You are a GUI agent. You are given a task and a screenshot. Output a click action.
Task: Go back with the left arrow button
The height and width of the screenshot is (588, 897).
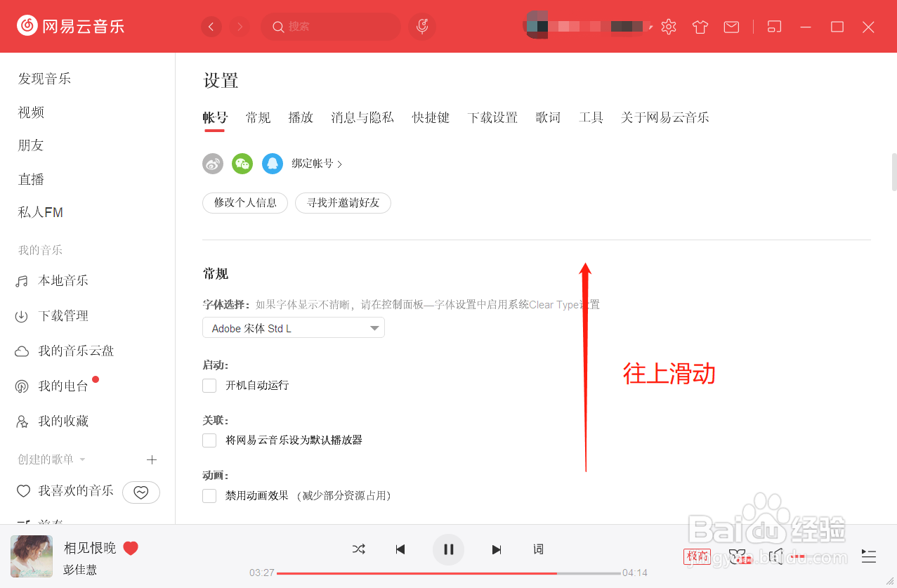[x=211, y=27]
